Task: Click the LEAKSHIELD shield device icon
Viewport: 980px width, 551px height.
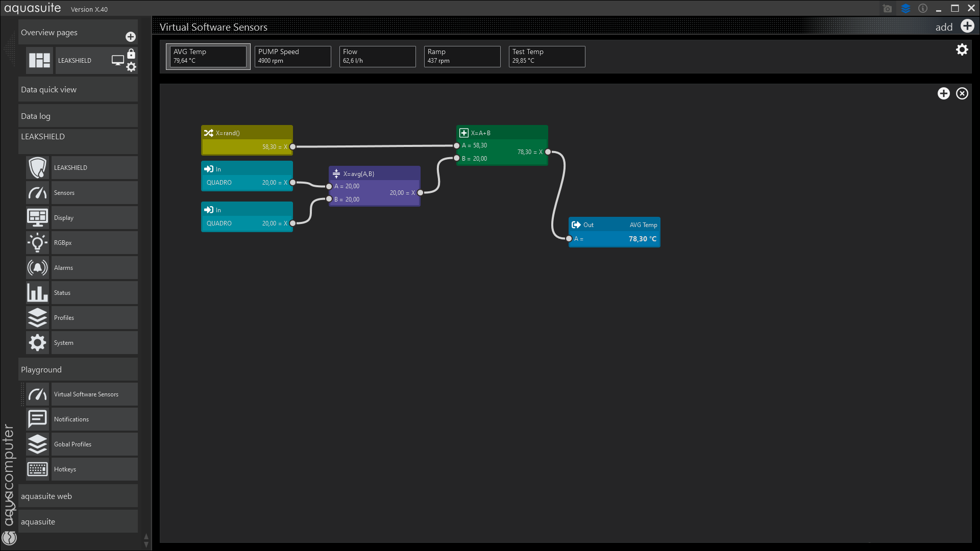Action: pos(38,167)
